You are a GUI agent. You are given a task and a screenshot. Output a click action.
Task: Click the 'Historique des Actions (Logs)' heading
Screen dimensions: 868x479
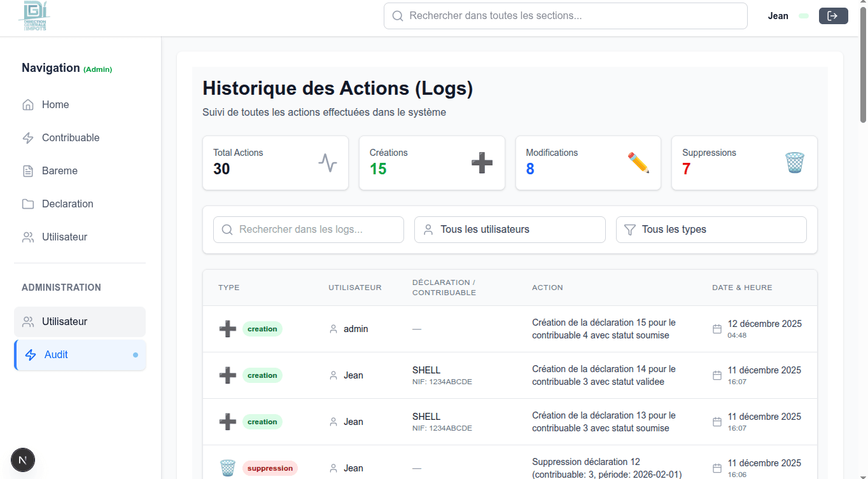338,88
